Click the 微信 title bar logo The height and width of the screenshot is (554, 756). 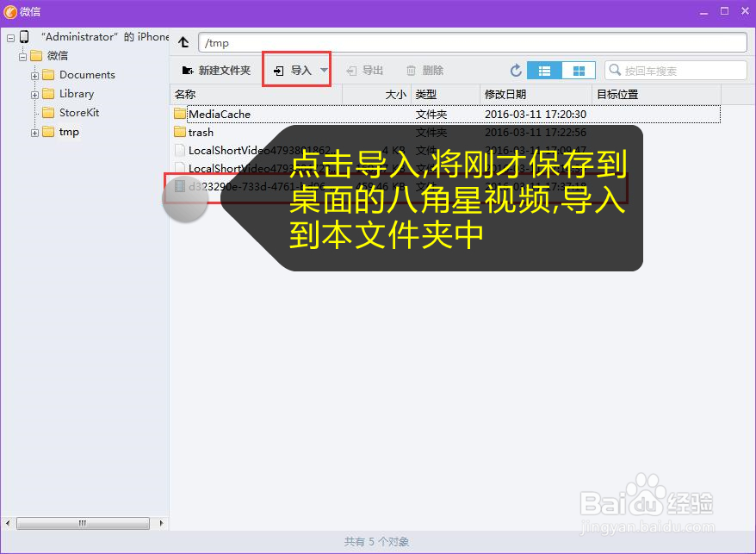point(10,11)
